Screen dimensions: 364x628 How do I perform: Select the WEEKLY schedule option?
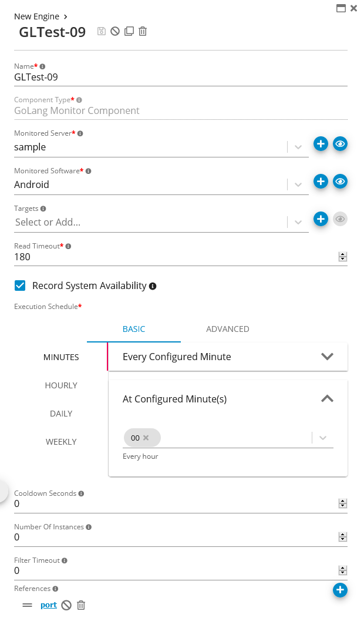pyautogui.click(x=61, y=442)
